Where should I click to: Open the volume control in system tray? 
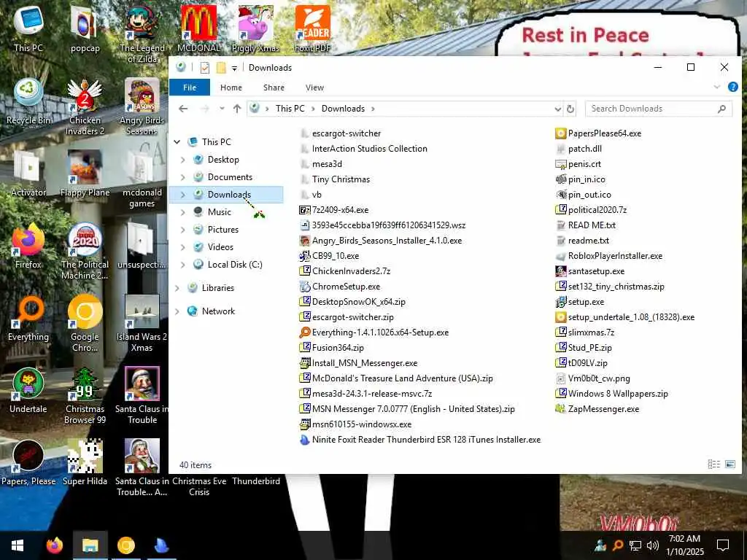point(653,545)
